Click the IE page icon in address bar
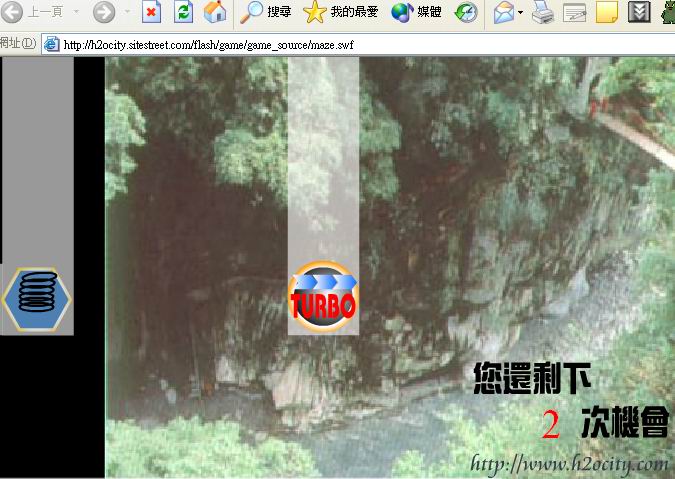 click(52, 44)
